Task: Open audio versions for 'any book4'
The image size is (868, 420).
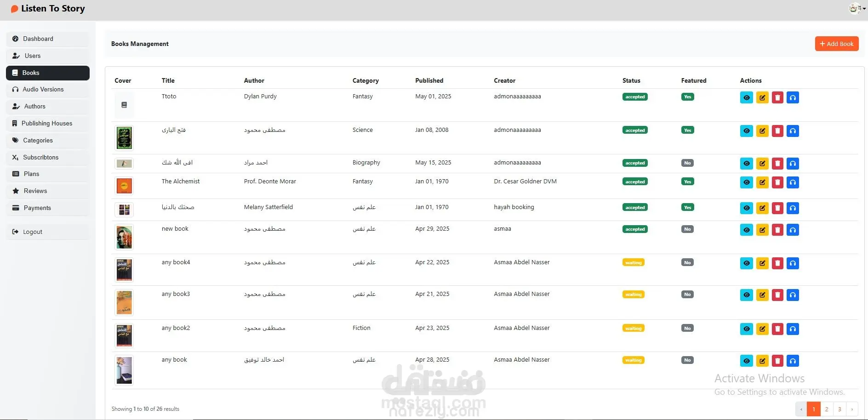Action: [x=793, y=263]
